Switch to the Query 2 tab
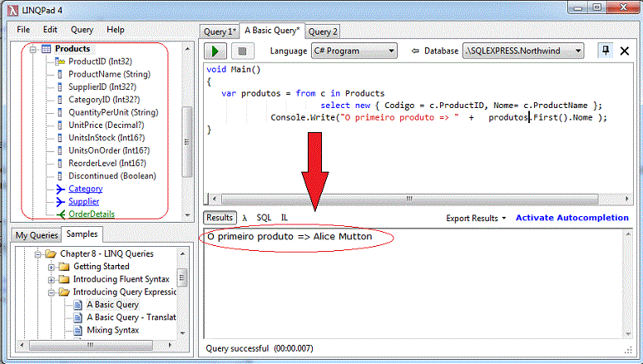The width and height of the screenshot is (643, 364). click(323, 32)
